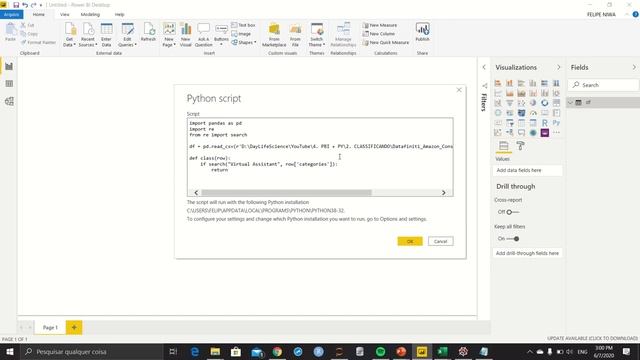Select the Page 1 tab
The width and height of the screenshot is (640, 360).
[x=50, y=327]
